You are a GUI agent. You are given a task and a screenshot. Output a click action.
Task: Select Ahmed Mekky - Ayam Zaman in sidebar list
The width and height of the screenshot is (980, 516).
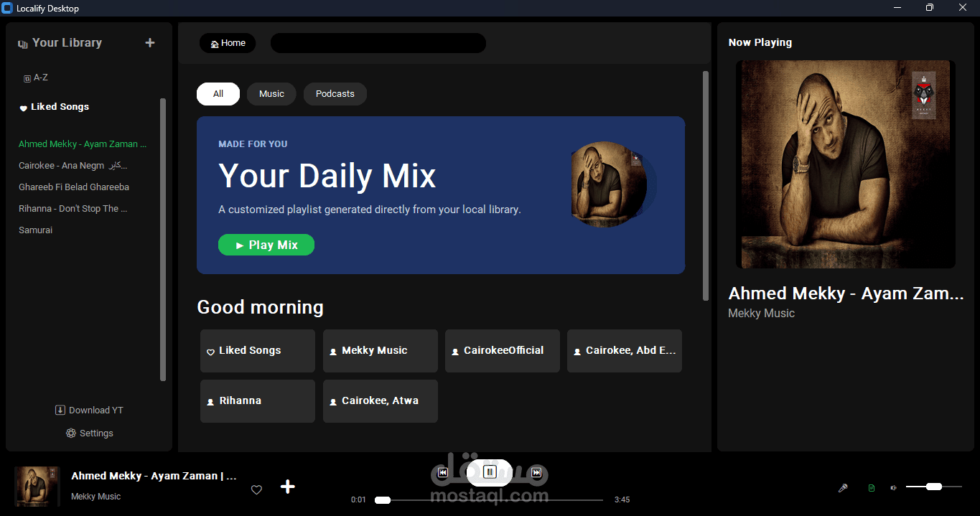click(83, 144)
